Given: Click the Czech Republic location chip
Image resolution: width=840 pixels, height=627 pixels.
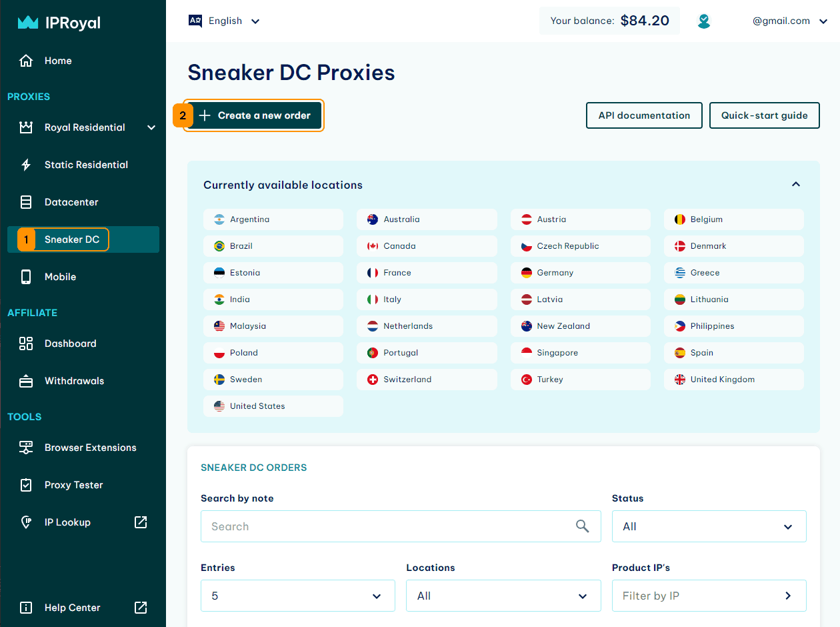Looking at the screenshot, I should [581, 246].
